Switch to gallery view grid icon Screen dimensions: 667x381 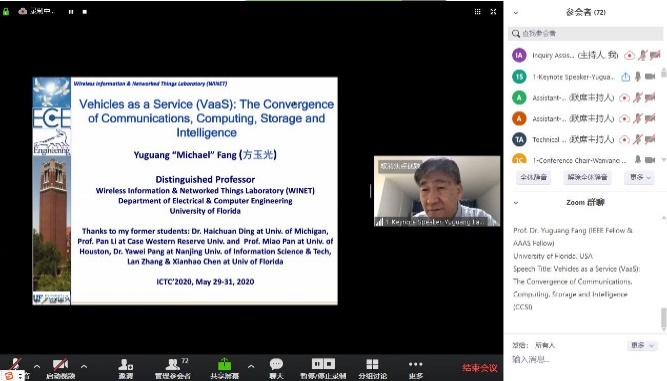pyautogui.click(x=477, y=11)
